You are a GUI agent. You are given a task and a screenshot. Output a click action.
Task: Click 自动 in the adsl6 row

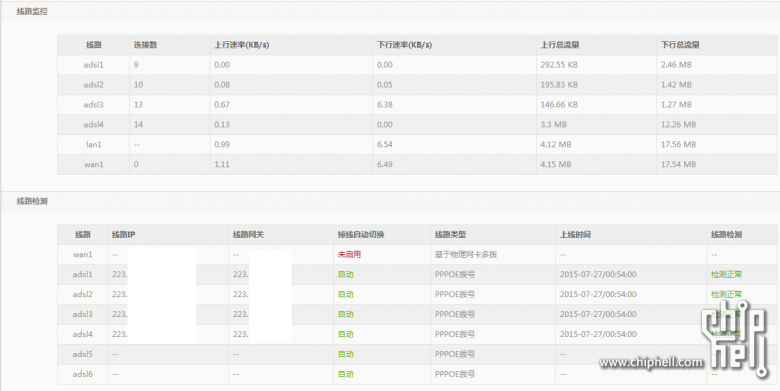click(346, 374)
